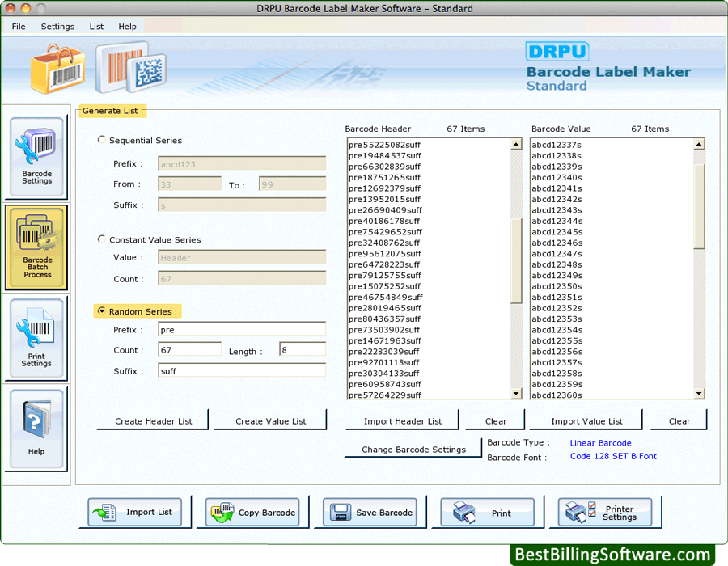Click Sequential Series Prefix field abcd123
The width and height of the screenshot is (728, 566).
pos(242,163)
